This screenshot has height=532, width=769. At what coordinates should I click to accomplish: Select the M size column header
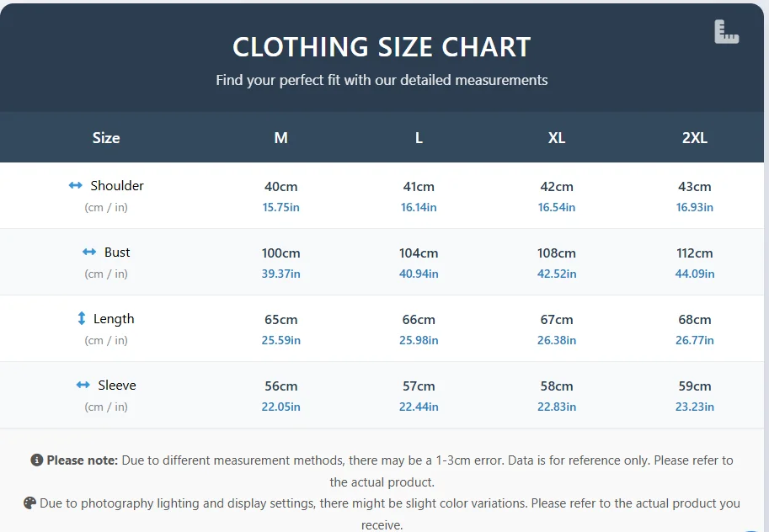click(280, 138)
